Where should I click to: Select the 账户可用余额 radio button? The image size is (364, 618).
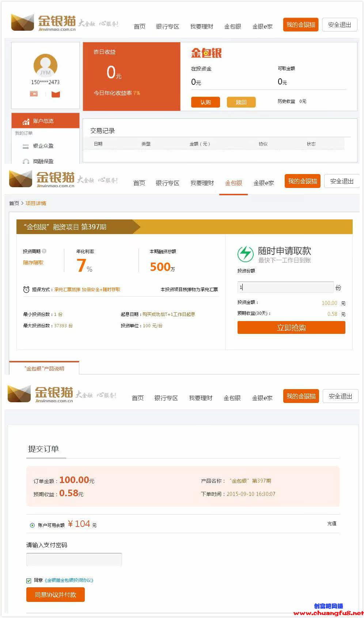click(32, 525)
